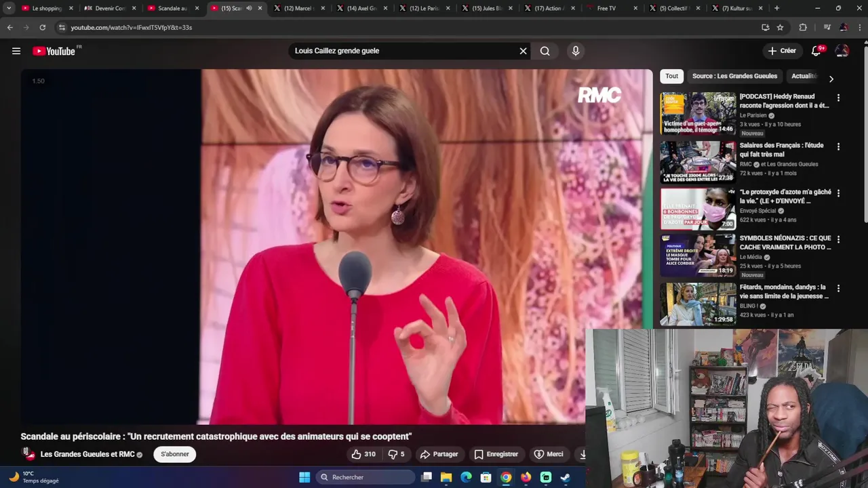
Task: Save the video with Enregistrer
Action: [496, 454]
